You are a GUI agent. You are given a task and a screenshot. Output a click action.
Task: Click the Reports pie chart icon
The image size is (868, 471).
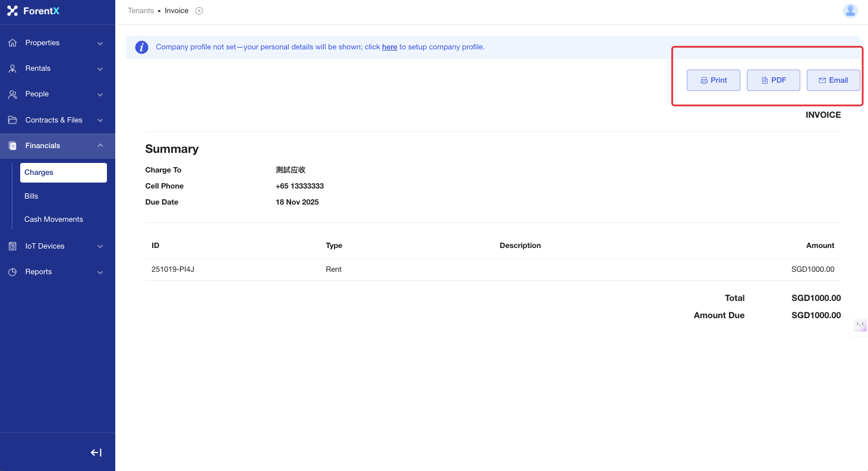point(12,272)
